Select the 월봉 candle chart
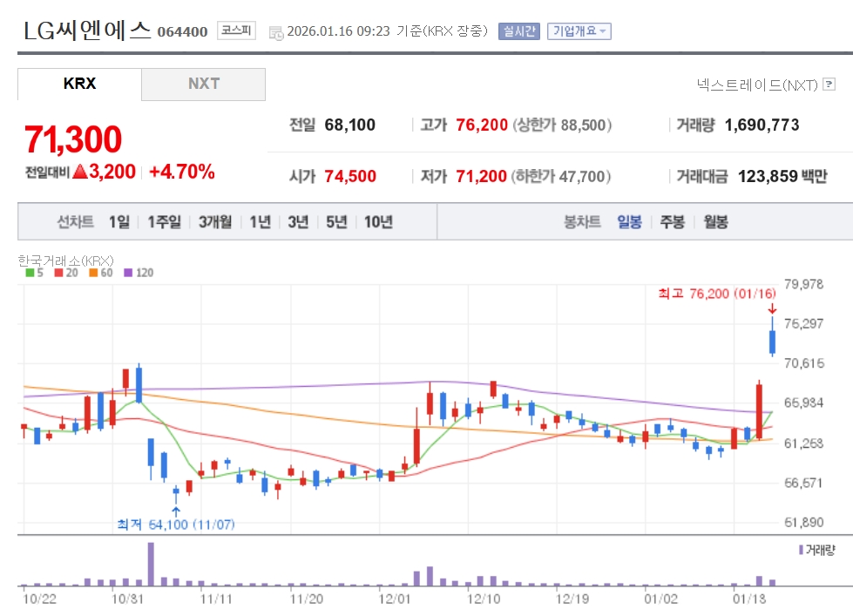 (715, 221)
